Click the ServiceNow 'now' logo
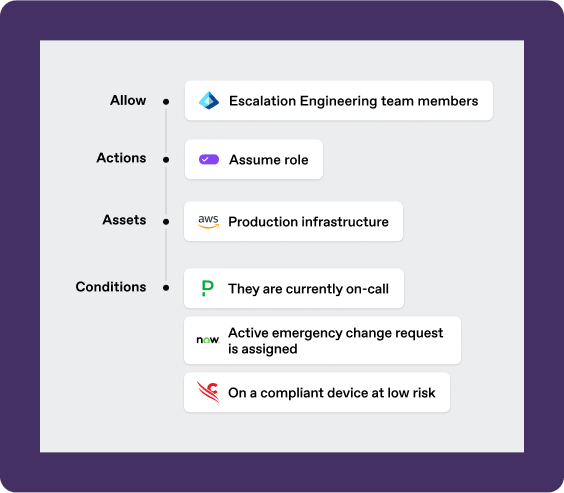This screenshot has width=564, height=493. 208,340
